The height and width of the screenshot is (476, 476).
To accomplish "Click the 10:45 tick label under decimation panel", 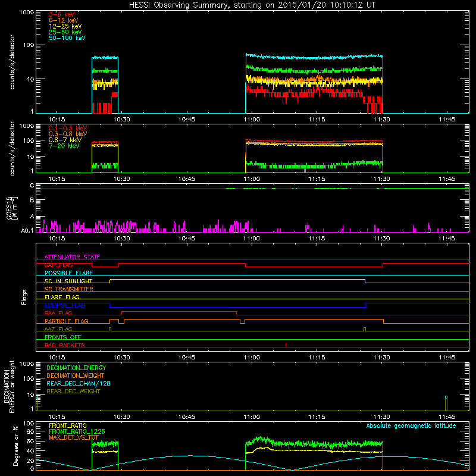I will 186,417.
